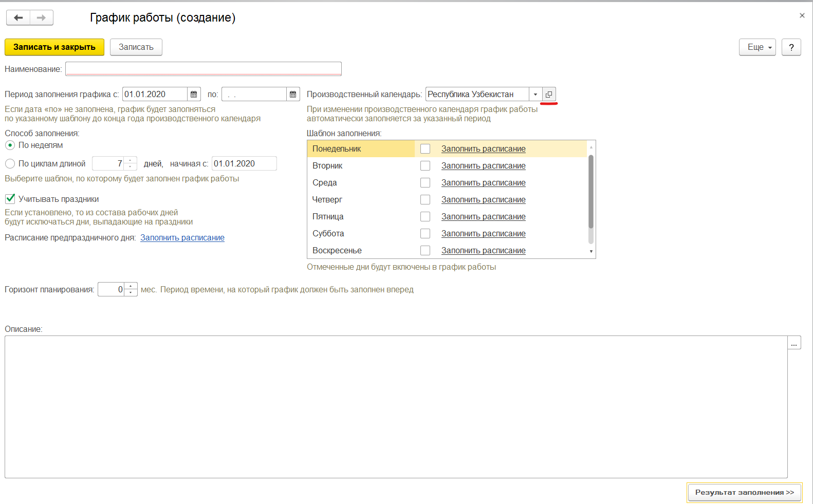This screenshot has height=504, width=813.
Task: Click the Горизонт планирования value field
Action: (x=111, y=290)
